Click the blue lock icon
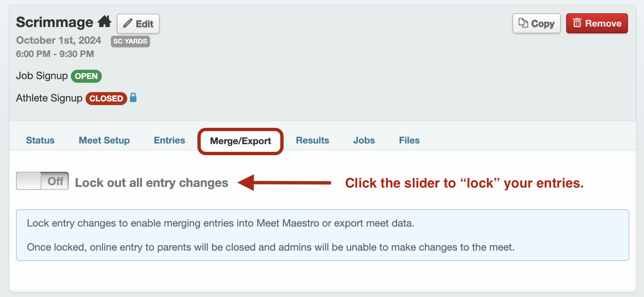644x297 pixels. (133, 97)
